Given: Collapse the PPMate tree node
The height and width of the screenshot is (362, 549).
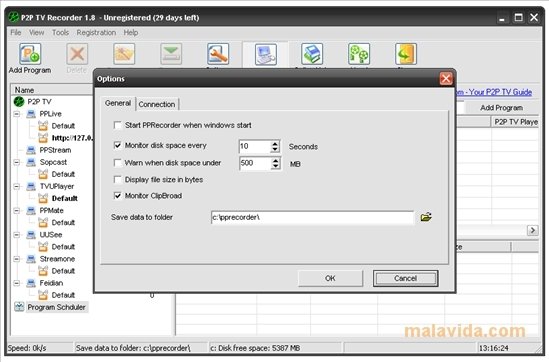Looking at the screenshot, I should tap(17, 210).
